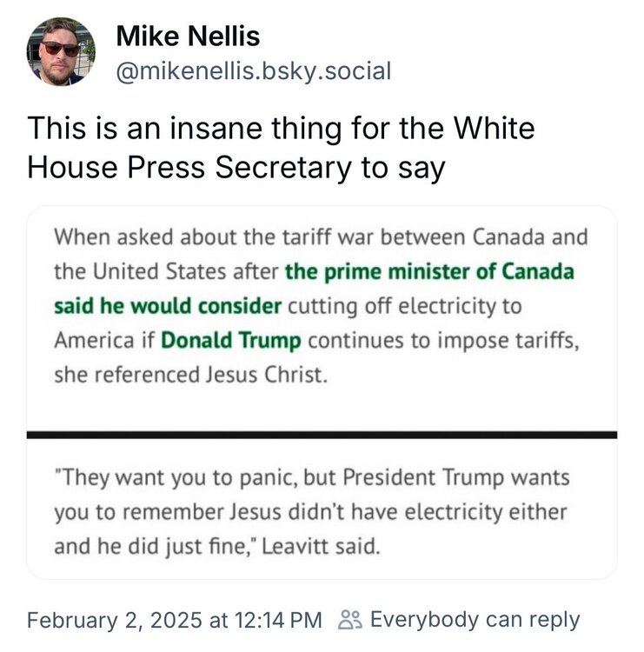Click the February 2, 2025 post date
This screenshot has height=652, width=644.
click(116, 620)
